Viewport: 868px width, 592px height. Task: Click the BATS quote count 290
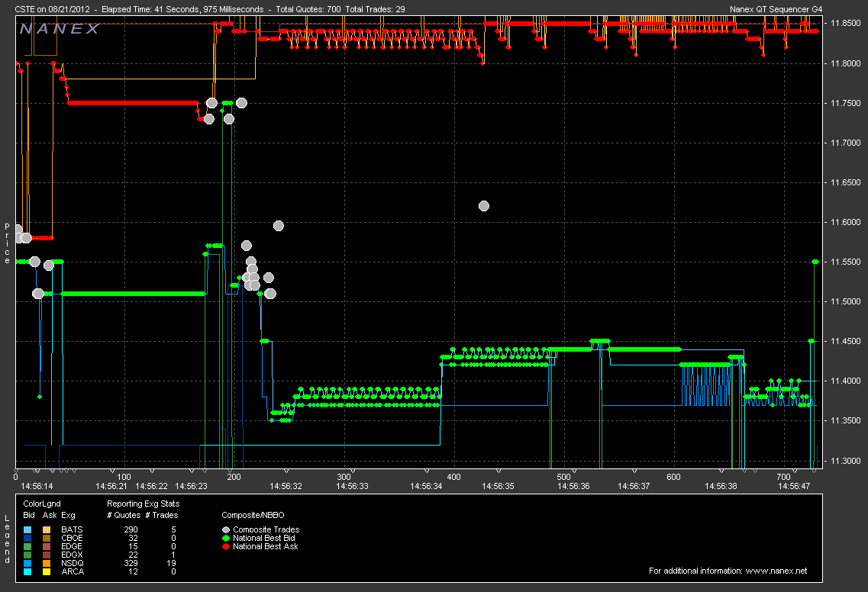[x=131, y=530]
